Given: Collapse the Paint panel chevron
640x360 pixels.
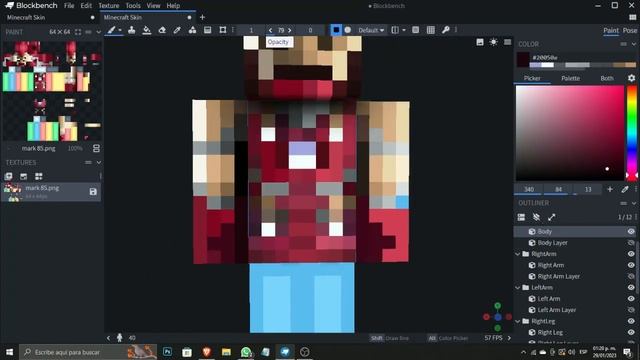Looking at the screenshot, I should point(98,32).
